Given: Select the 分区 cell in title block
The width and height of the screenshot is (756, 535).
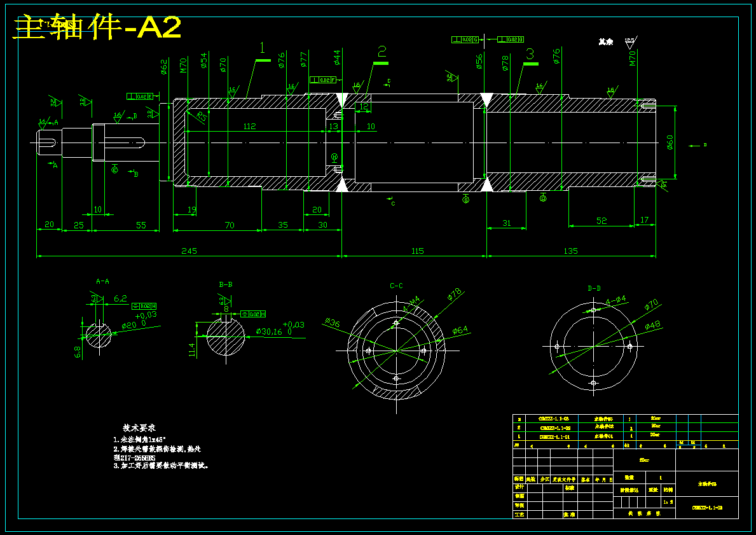Looking at the screenshot, I should [x=544, y=479].
